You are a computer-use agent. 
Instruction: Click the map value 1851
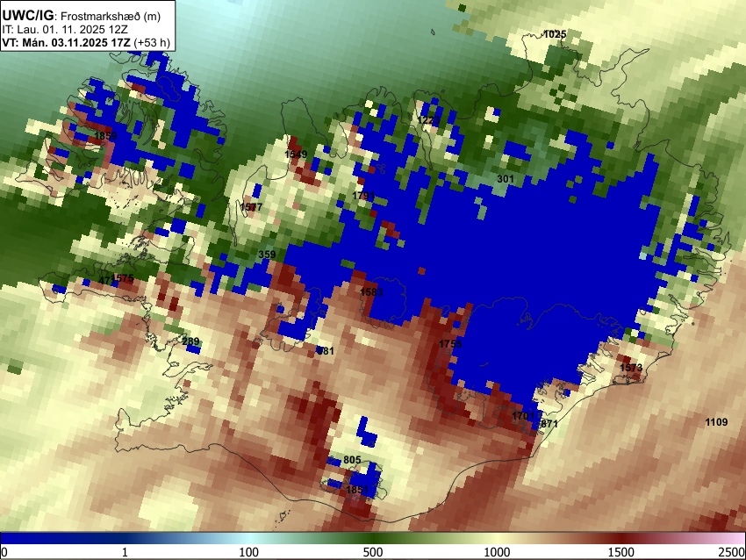pyautogui.click(x=357, y=490)
